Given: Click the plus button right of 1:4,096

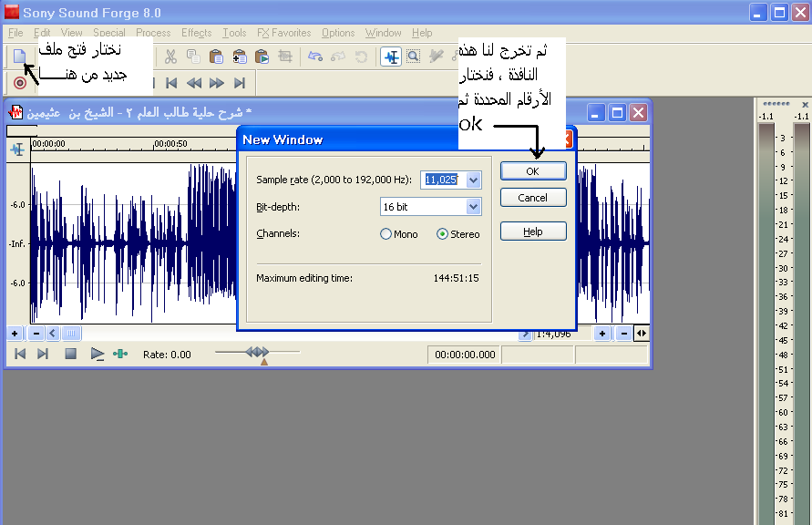Looking at the screenshot, I should coord(602,334).
